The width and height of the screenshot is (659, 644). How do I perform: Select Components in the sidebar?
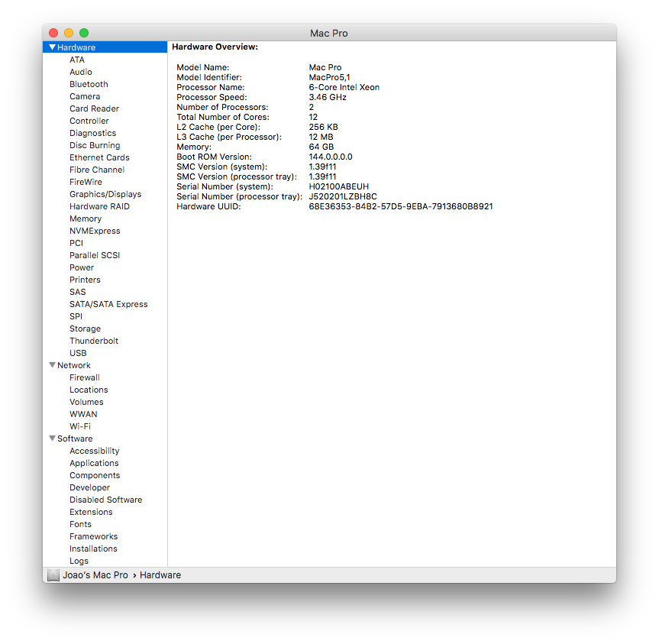95,475
